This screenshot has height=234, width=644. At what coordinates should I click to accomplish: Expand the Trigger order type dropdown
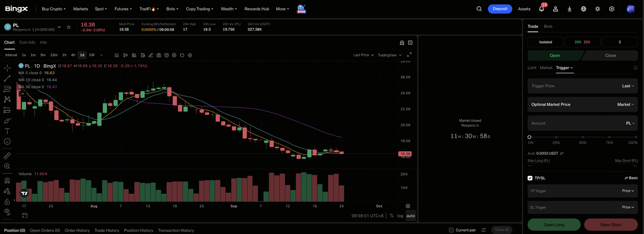565,68
